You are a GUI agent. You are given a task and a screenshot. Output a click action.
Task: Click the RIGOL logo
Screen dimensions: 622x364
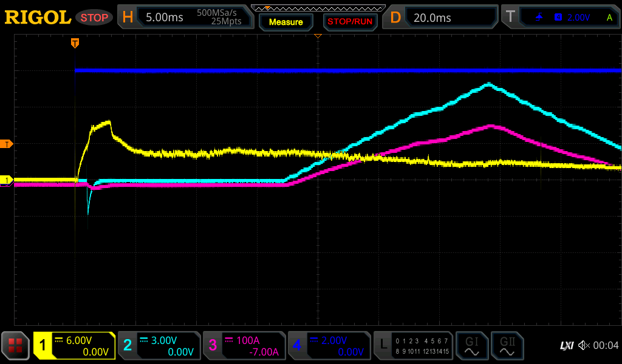38,18
